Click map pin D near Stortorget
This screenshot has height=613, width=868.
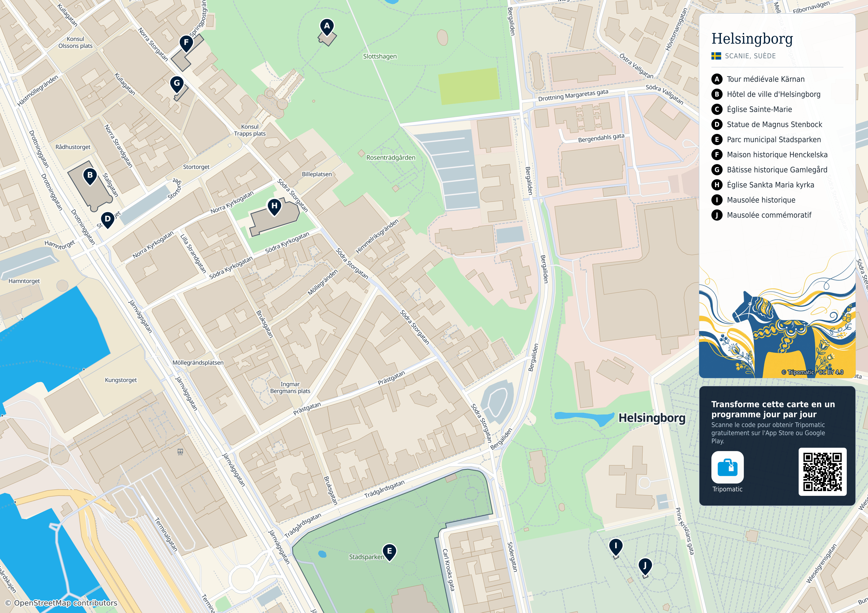[x=108, y=220]
